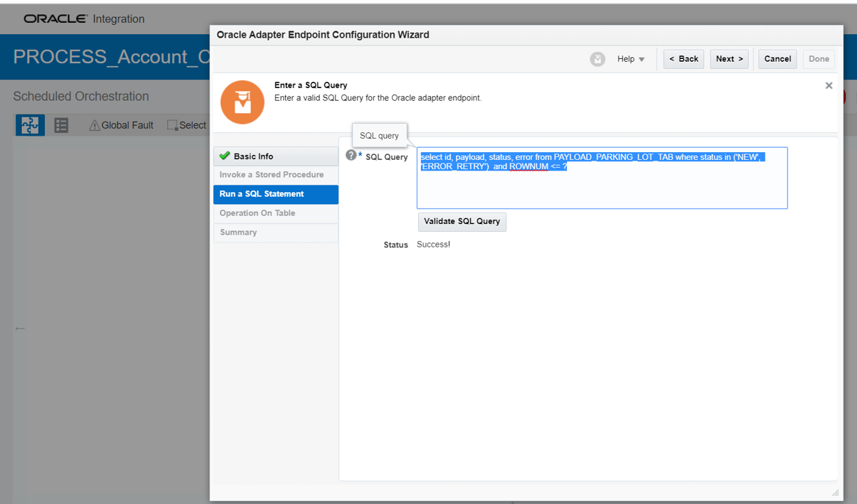The width and height of the screenshot is (857, 504).
Task: Click the Oracle Integration logo
Action: coord(84,19)
